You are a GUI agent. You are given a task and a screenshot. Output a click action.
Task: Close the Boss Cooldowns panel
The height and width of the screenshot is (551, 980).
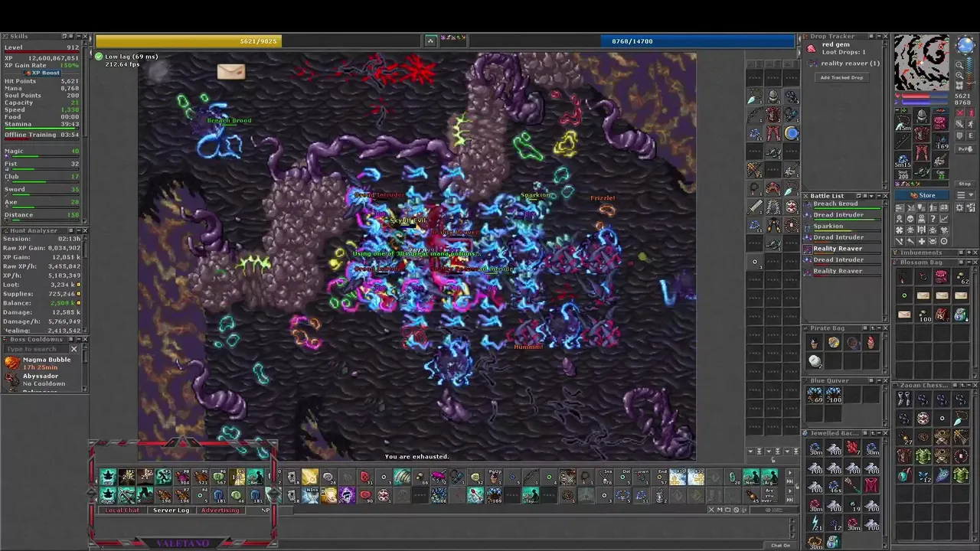point(85,339)
